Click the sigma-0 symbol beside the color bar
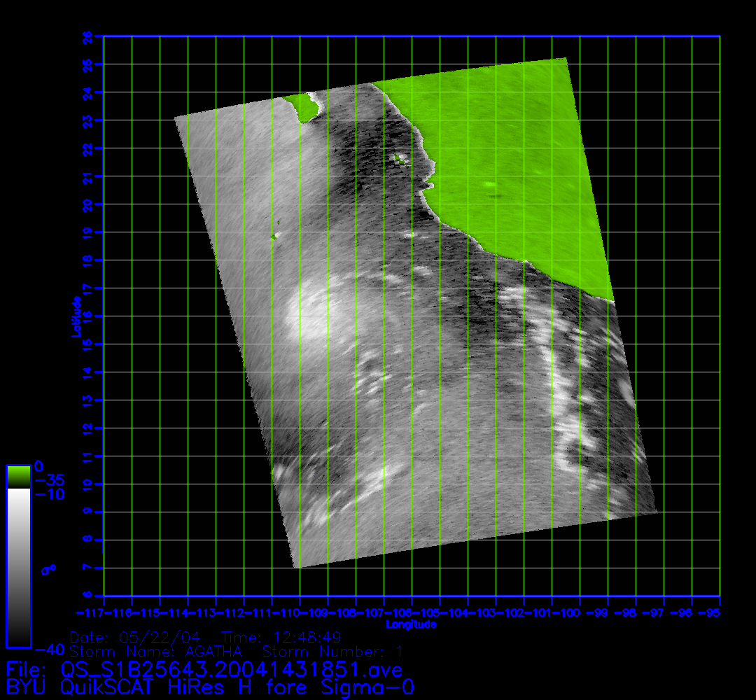Image resolution: width=756 pixels, height=700 pixels. 48,569
